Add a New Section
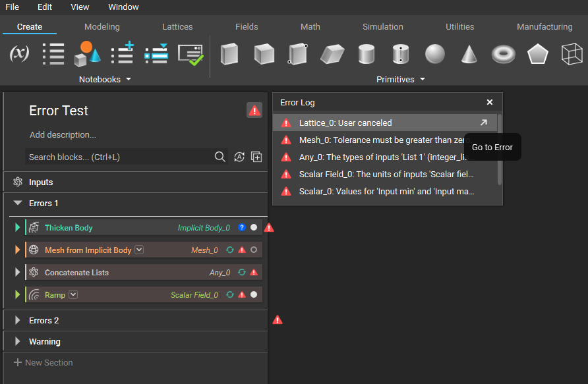The height and width of the screenshot is (384, 588). [43, 362]
